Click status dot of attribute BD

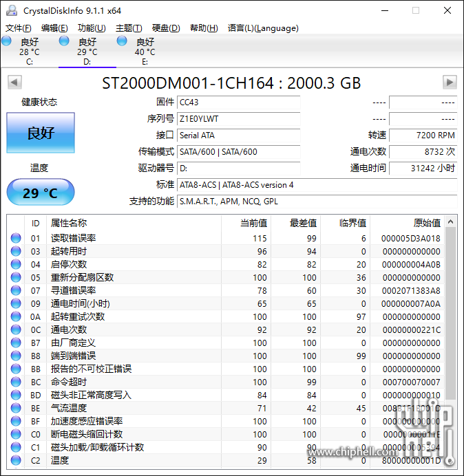16,395
